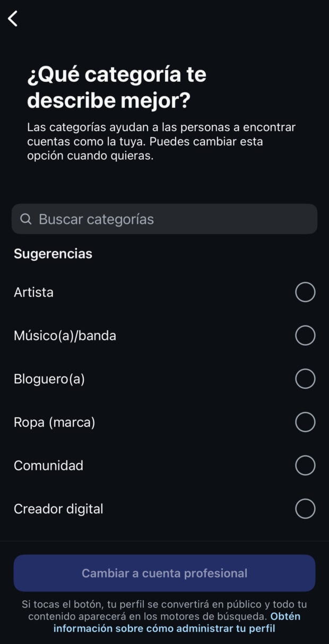Select the Músico(a)/banda radio button
The height and width of the screenshot is (644, 329).
pyautogui.click(x=305, y=336)
